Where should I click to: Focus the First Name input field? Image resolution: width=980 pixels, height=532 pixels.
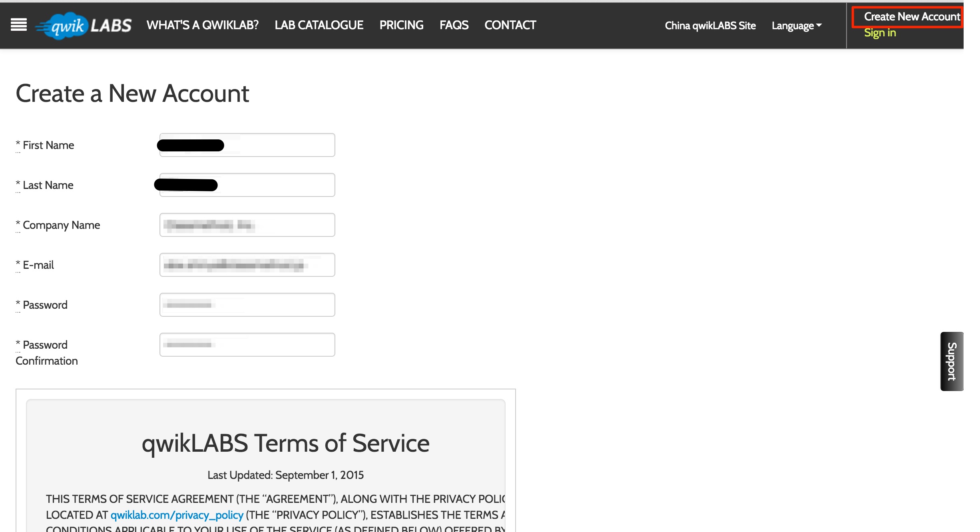(247, 145)
